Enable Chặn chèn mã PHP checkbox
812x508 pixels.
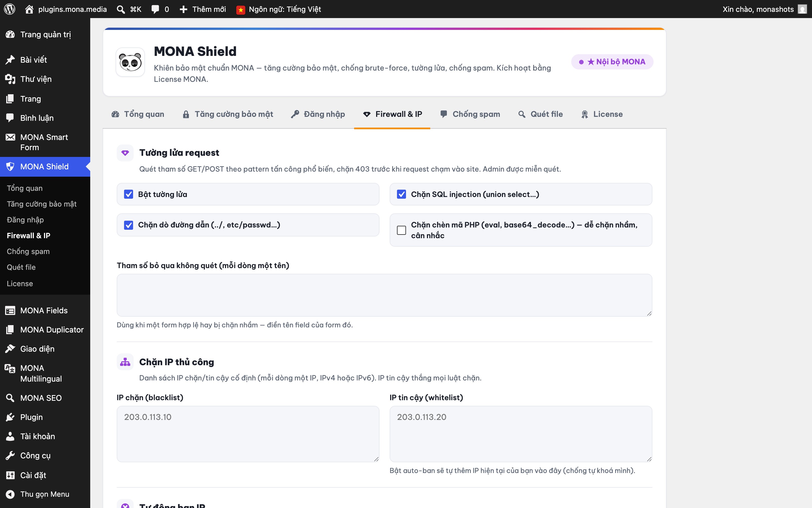click(401, 230)
